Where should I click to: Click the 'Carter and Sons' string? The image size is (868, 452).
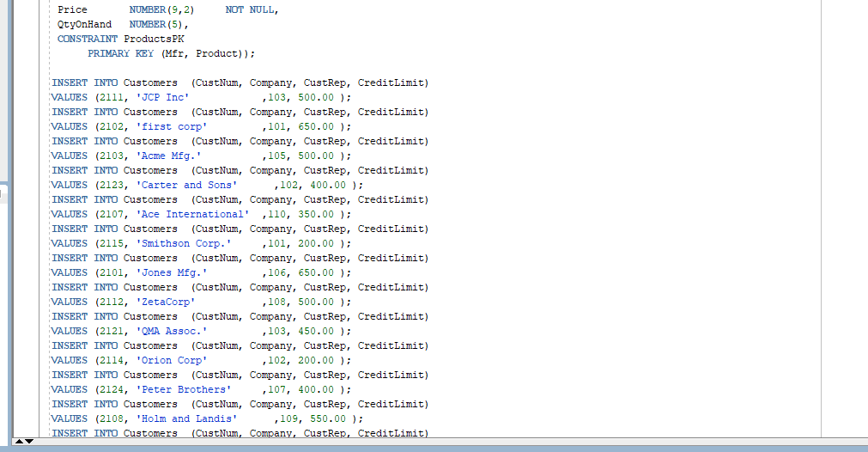186,185
